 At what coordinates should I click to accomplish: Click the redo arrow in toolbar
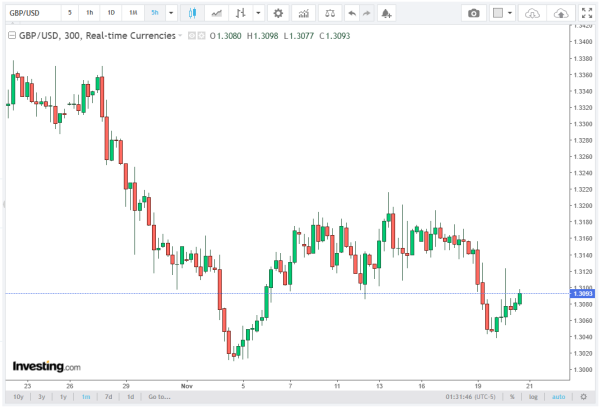(368, 13)
